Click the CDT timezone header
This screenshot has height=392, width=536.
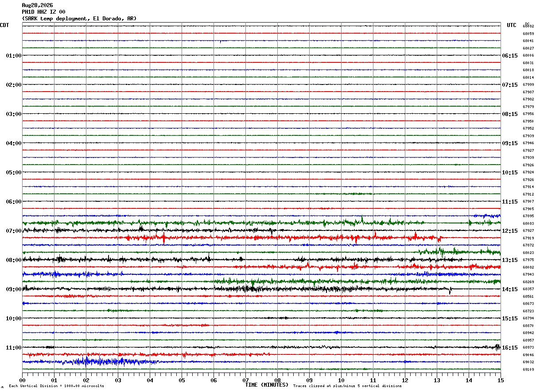click(4, 25)
